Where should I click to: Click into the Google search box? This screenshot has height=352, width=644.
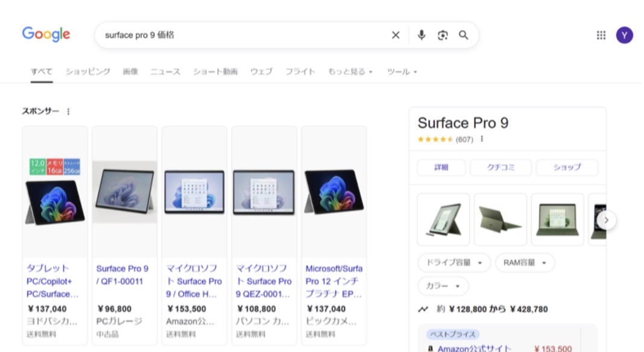point(241,35)
